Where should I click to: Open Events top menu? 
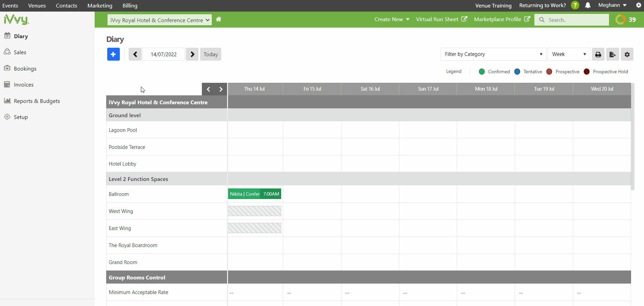point(10,6)
